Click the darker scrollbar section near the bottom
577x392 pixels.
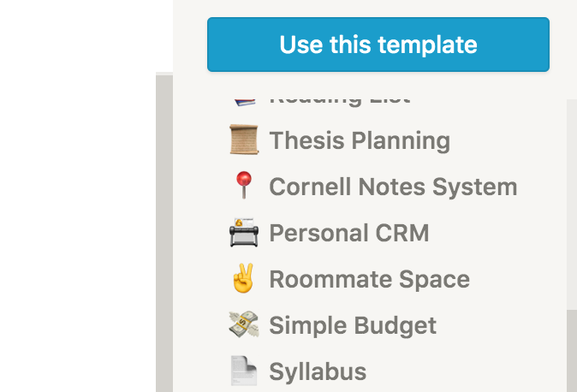(x=571, y=351)
